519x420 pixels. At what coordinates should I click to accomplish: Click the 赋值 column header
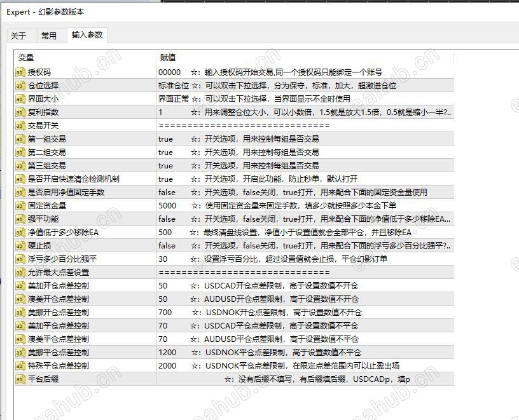[305, 58]
